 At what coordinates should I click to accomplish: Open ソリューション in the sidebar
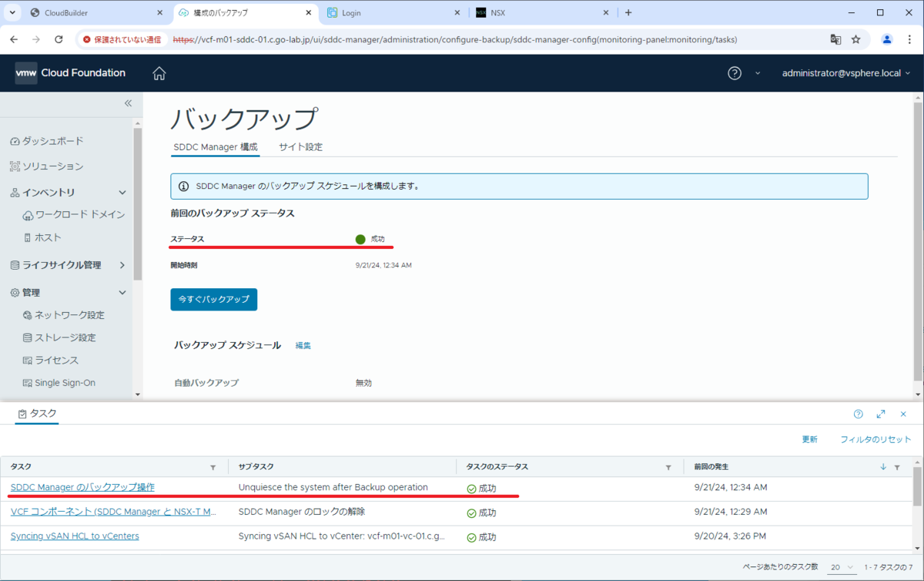(47, 166)
